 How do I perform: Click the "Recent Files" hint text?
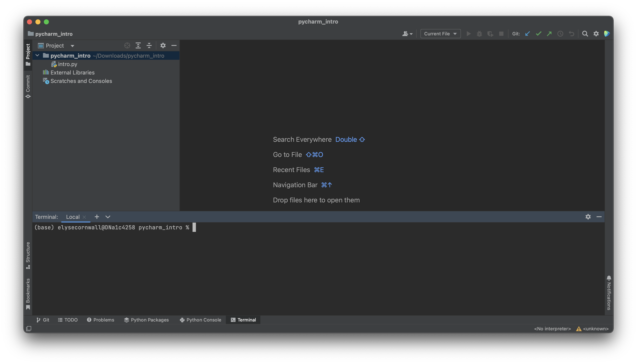coord(291,170)
